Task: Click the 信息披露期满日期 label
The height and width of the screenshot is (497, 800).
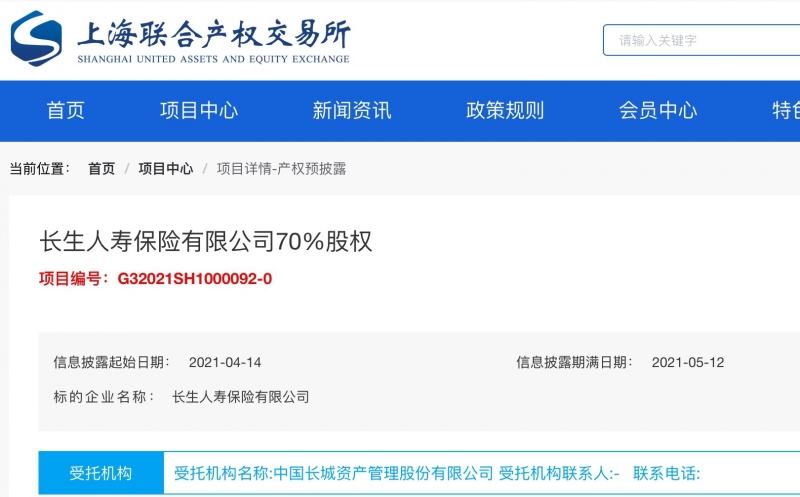Action: 574,362
